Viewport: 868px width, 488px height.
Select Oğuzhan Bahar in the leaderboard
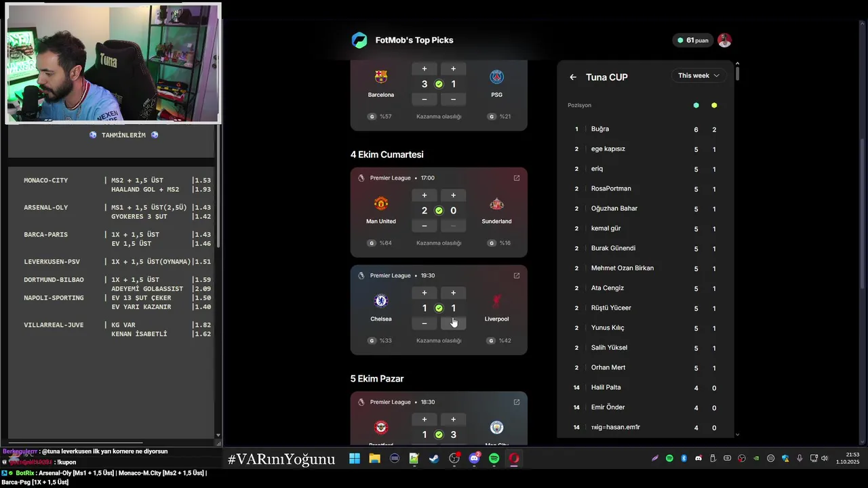tap(644, 209)
